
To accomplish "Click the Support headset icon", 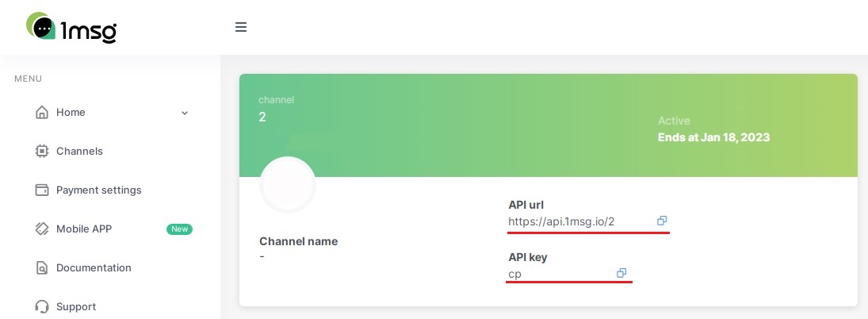I will 42,306.
